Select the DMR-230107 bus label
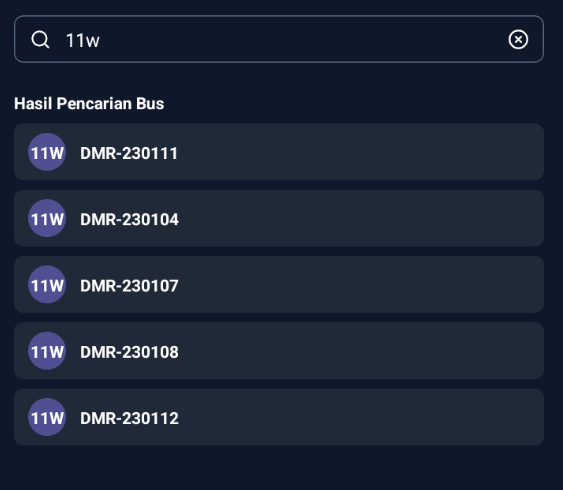 129,286
